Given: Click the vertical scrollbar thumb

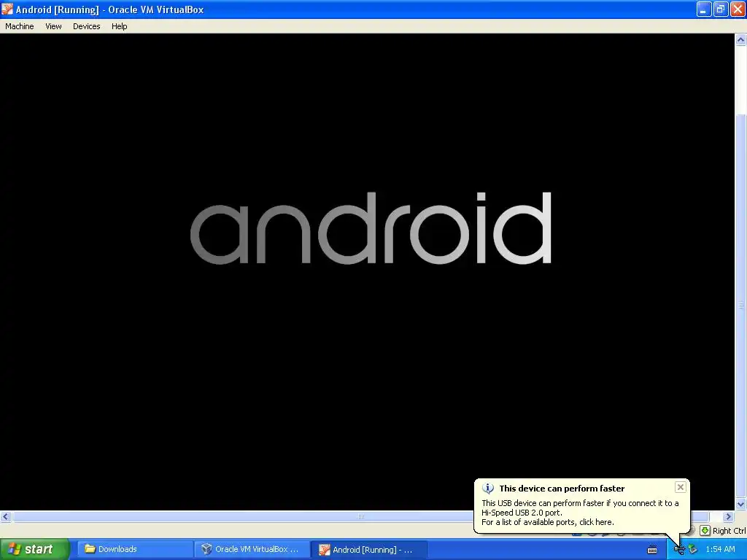Looking at the screenshot, I should (x=741, y=306).
